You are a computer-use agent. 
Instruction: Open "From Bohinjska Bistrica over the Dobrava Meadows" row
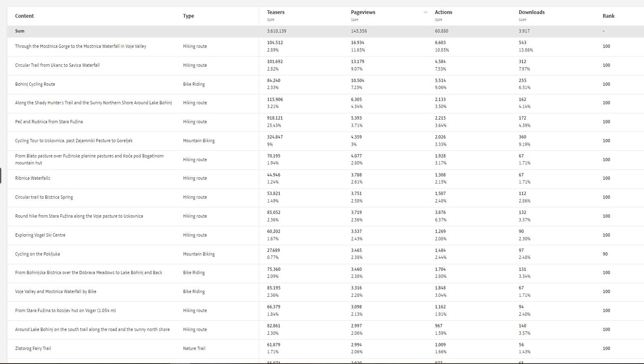tap(89, 272)
